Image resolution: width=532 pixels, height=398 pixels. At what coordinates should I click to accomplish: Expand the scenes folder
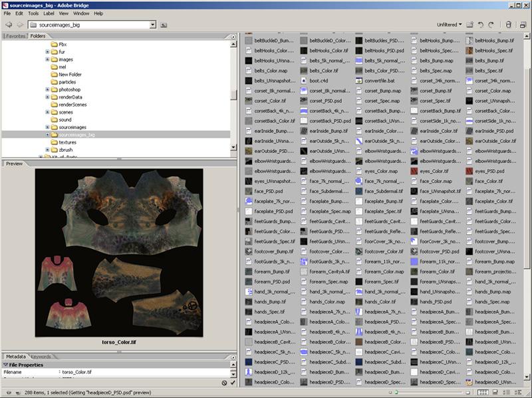(47, 112)
